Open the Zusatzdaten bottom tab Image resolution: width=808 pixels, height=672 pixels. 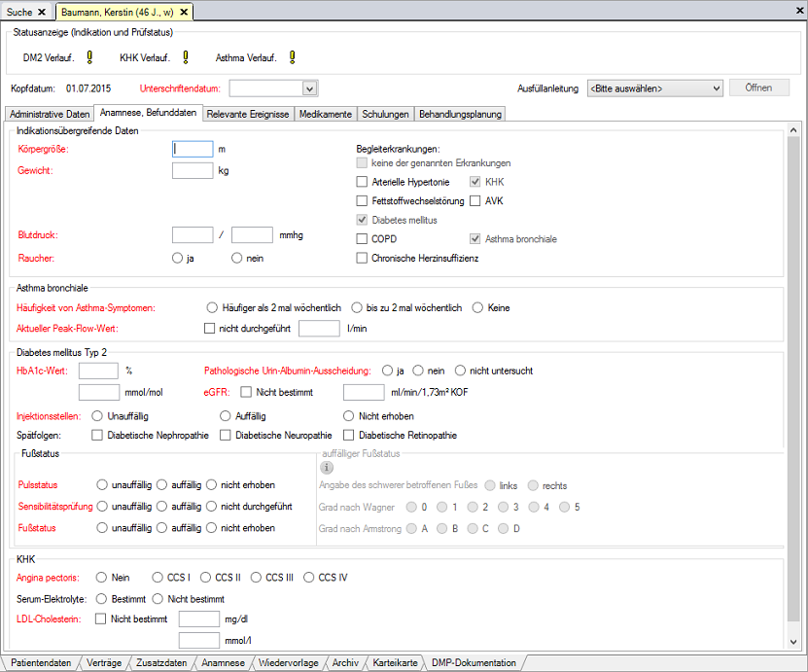tap(161, 663)
